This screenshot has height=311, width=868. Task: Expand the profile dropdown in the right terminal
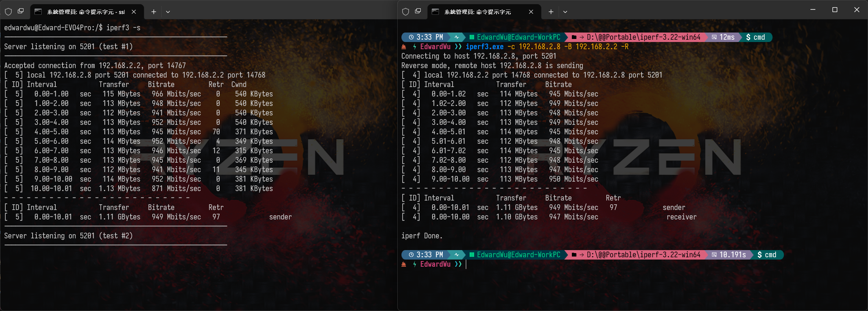point(565,12)
